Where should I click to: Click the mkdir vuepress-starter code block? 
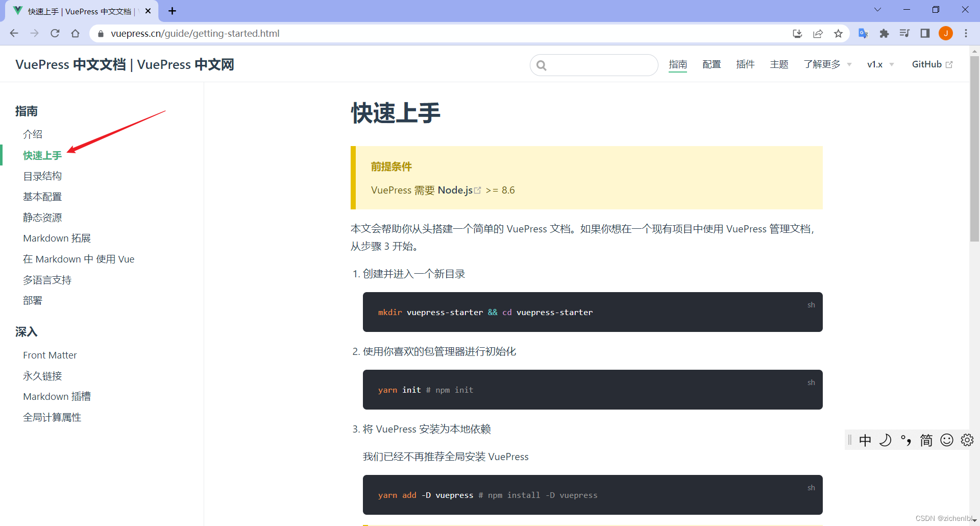[x=593, y=312]
